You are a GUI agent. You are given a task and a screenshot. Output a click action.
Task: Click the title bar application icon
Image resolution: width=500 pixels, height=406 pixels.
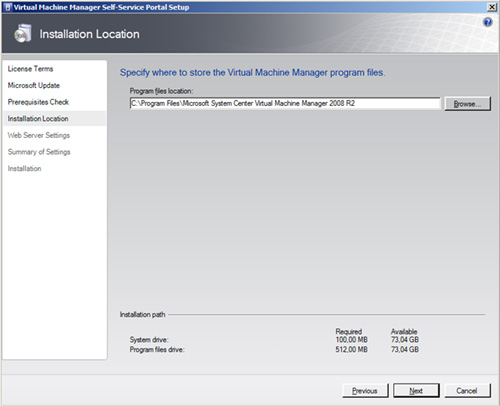click(x=8, y=7)
